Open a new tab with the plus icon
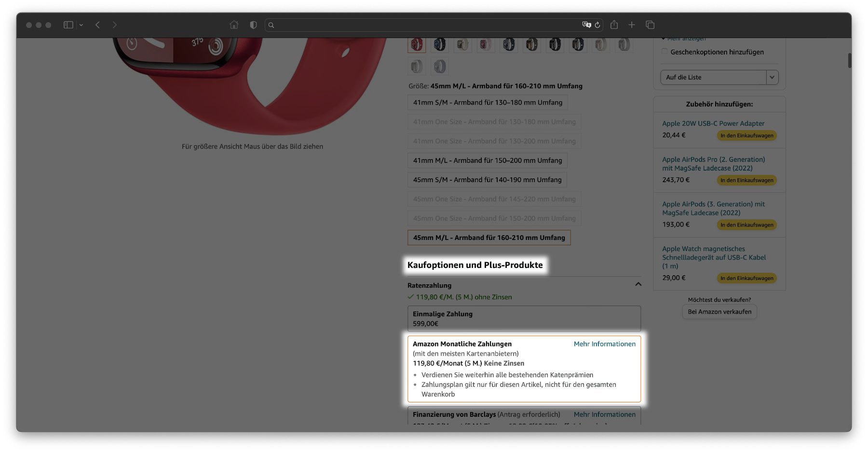Screen dimensions: 868x452 pos(632,25)
